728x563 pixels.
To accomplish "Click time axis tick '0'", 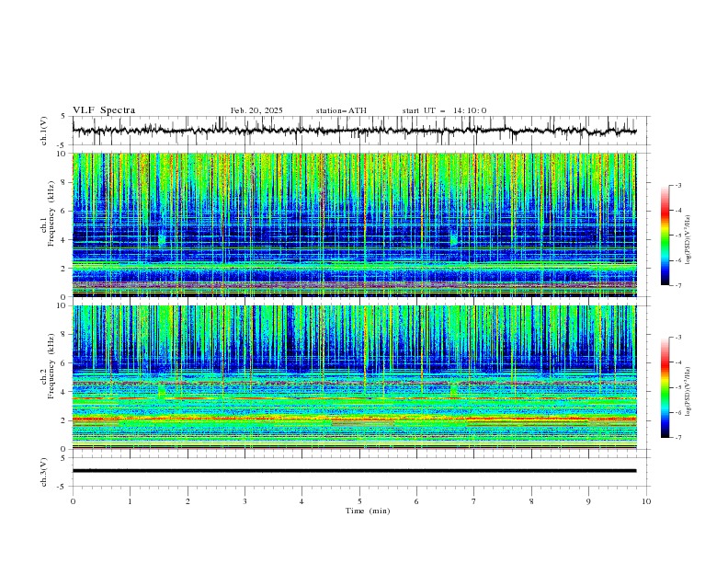I will [73, 501].
